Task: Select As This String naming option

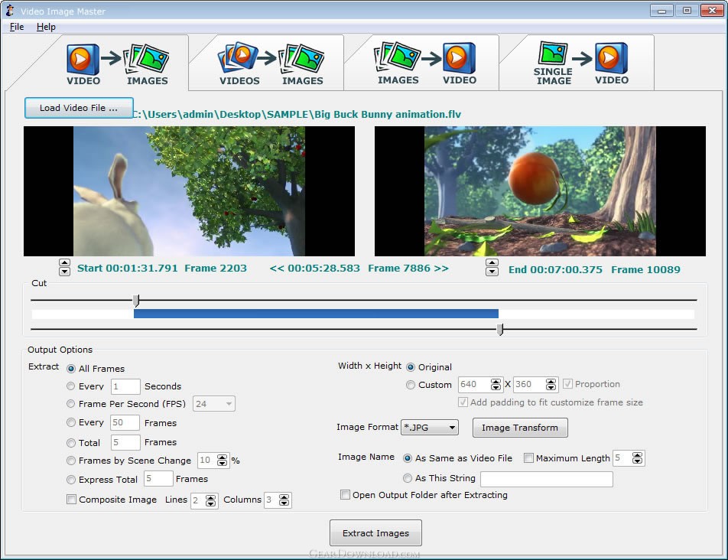Action: pos(407,478)
